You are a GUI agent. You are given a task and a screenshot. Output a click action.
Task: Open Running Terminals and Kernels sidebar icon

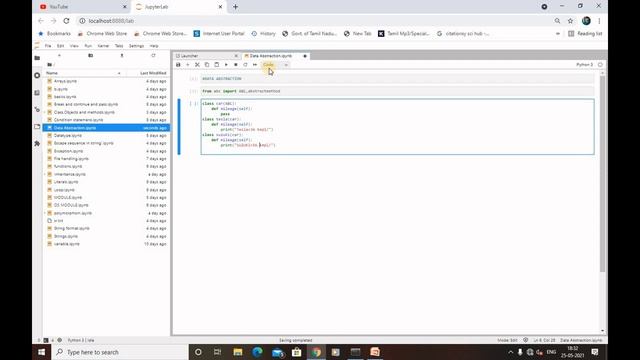(37, 76)
